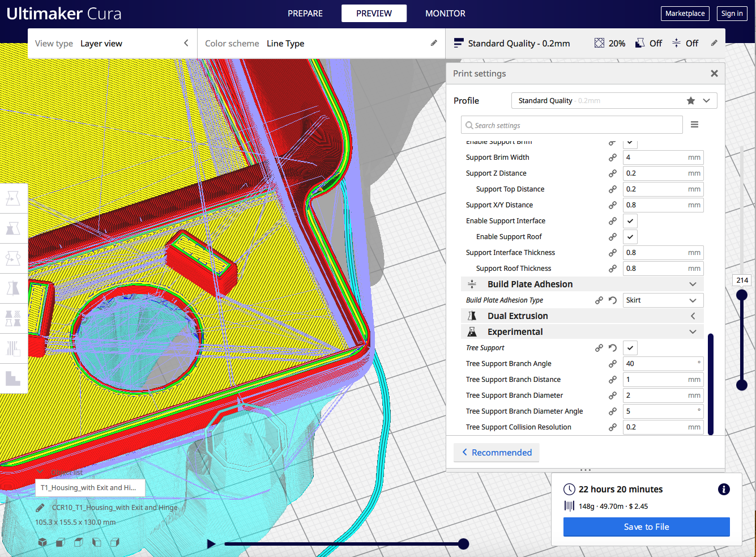Click the Save to File button

click(646, 527)
